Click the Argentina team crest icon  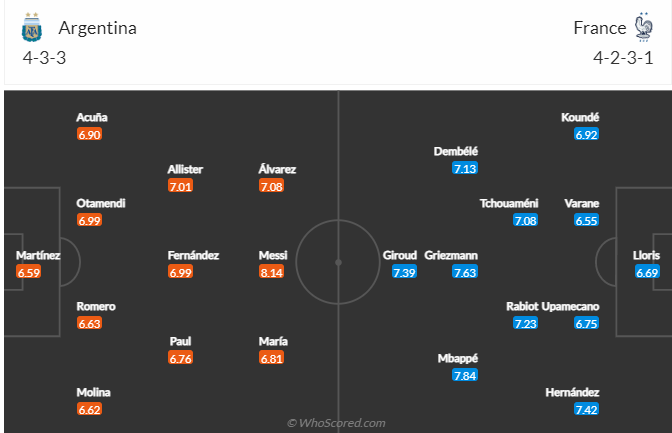(x=32, y=27)
